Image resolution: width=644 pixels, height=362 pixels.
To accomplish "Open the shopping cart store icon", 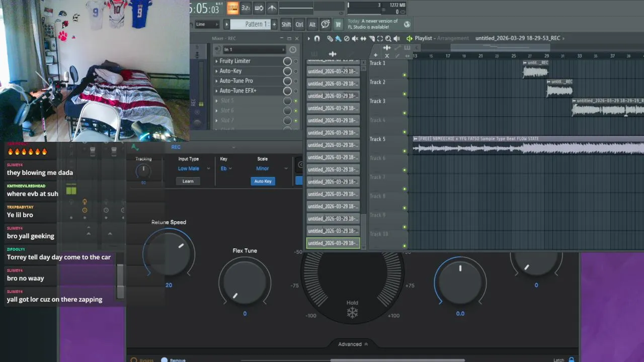I will (x=338, y=24).
